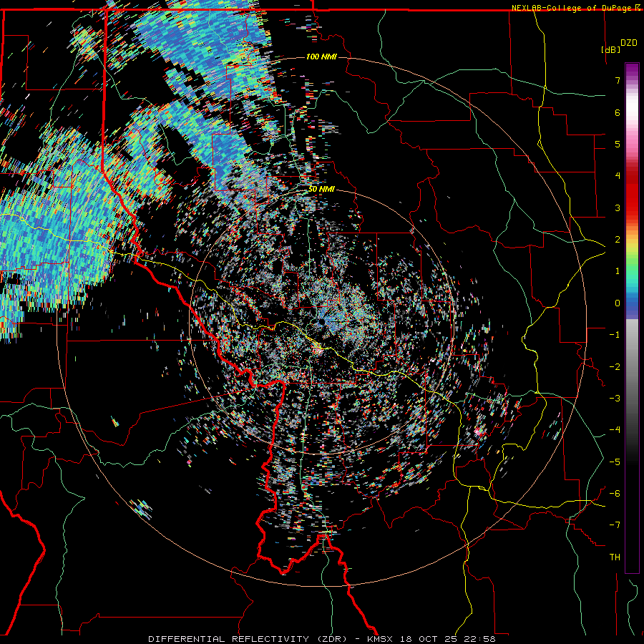Viewport: 644px width, 644px height.
Task: Click legend value -2
Action: 615,367
